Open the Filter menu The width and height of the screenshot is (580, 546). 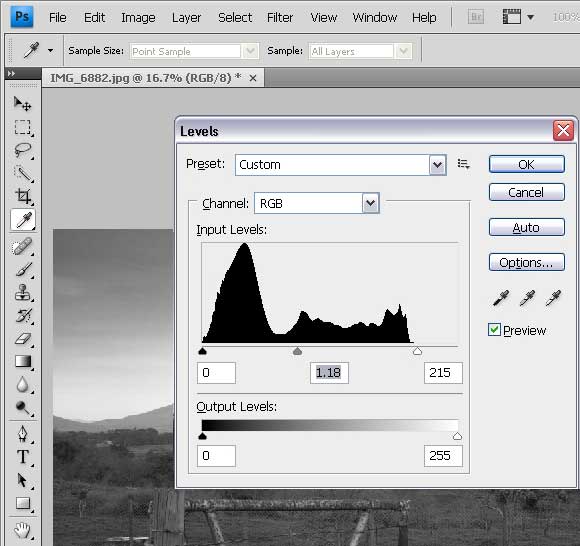280,17
